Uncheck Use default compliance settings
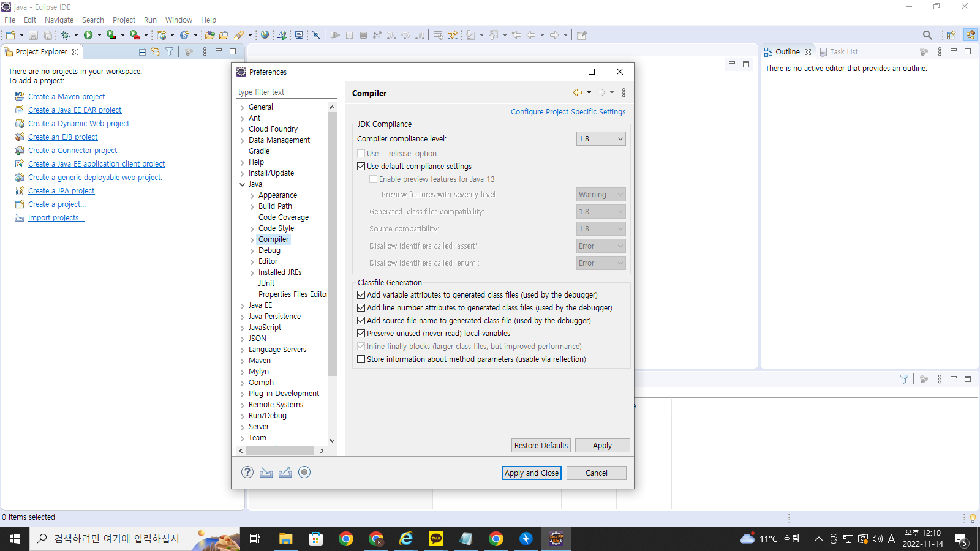Screen dimensions: 980x551 pyautogui.click(x=361, y=167)
